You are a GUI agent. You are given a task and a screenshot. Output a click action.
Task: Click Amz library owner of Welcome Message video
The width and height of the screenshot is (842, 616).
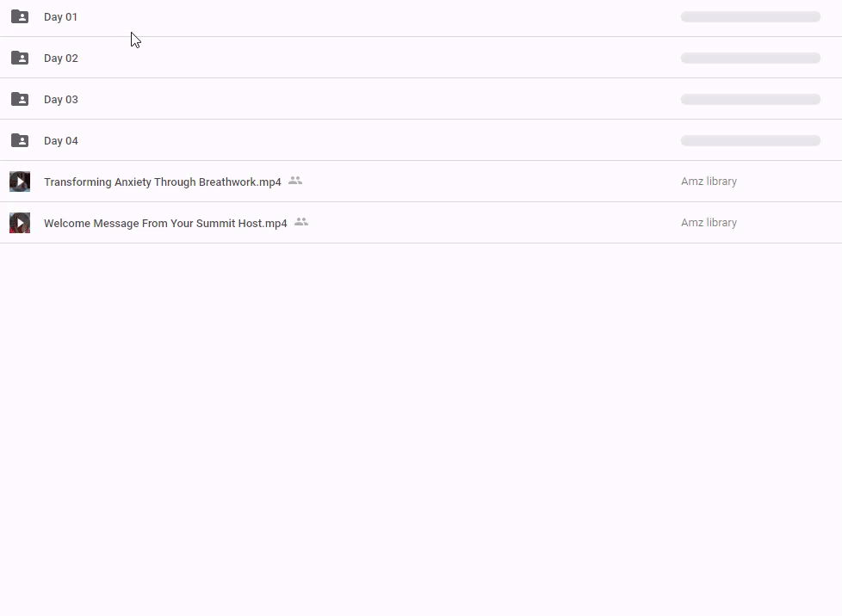709,223
